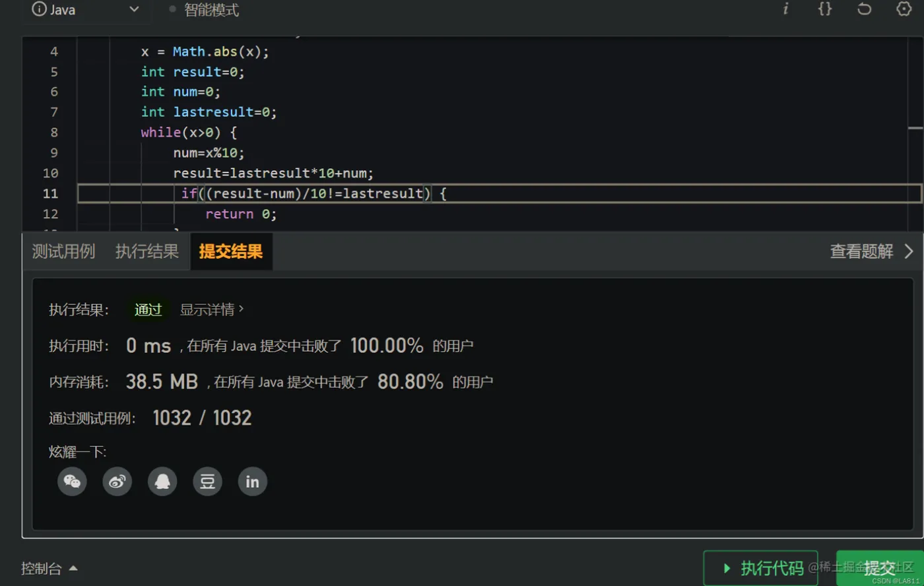Click the editor vertical scrollbar marker
924x586 pixels.
pyautogui.click(x=915, y=127)
